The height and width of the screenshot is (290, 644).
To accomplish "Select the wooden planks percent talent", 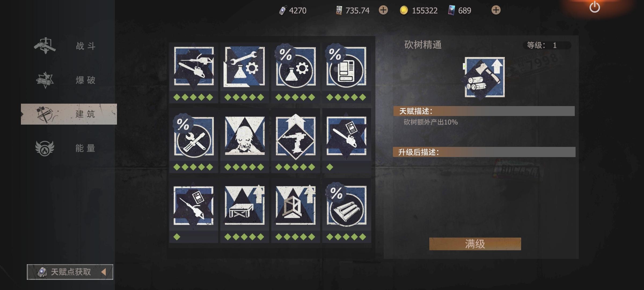I will coord(346,206).
